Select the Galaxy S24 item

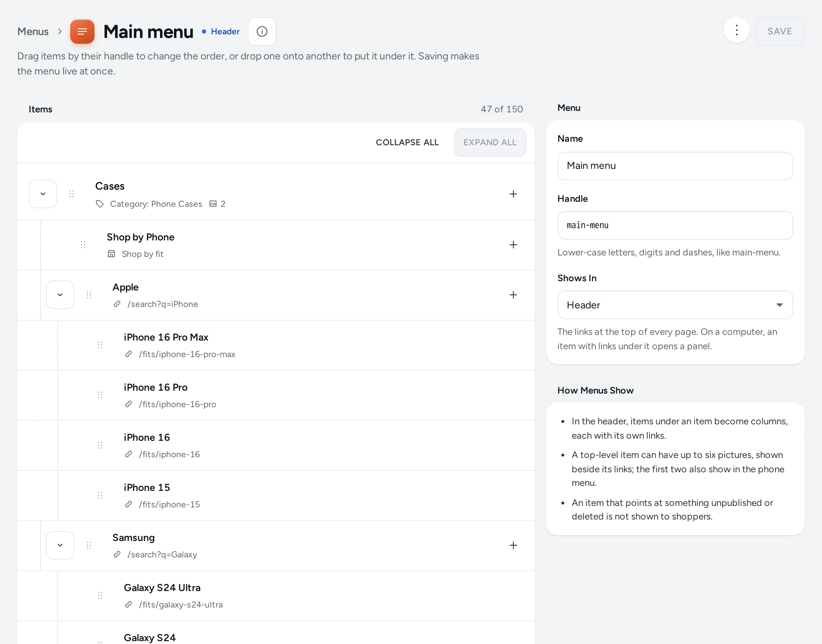click(150, 638)
